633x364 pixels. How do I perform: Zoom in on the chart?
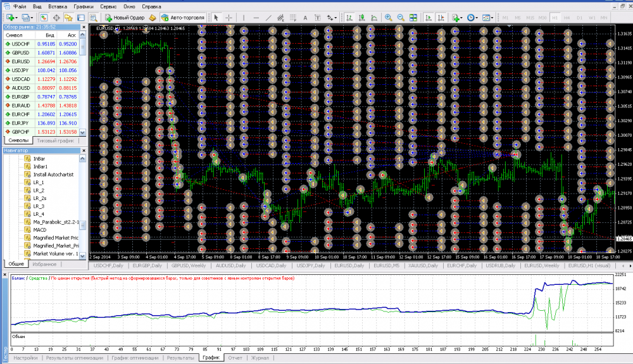[389, 17]
